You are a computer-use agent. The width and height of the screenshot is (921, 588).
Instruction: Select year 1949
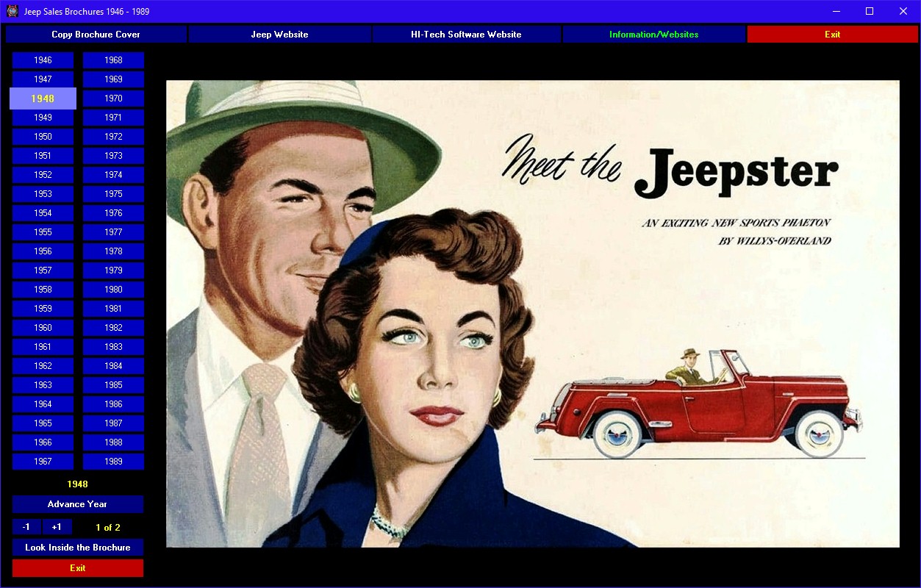pos(43,118)
